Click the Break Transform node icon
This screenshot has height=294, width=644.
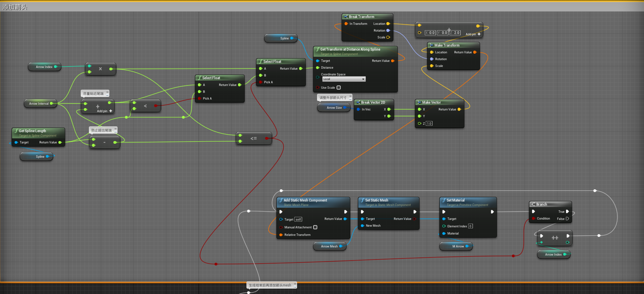pyautogui.click(x=346, y=17)
